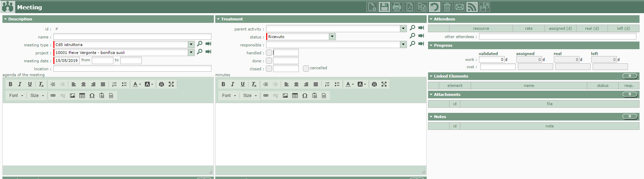Click the save (floppy disk) icon
This screenshot has height=179, width=644.
[x=384, y=7]
